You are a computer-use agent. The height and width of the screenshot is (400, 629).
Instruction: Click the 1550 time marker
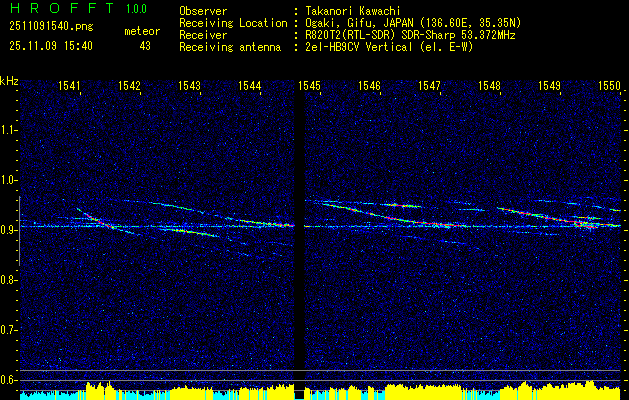(x=609, y=85)
